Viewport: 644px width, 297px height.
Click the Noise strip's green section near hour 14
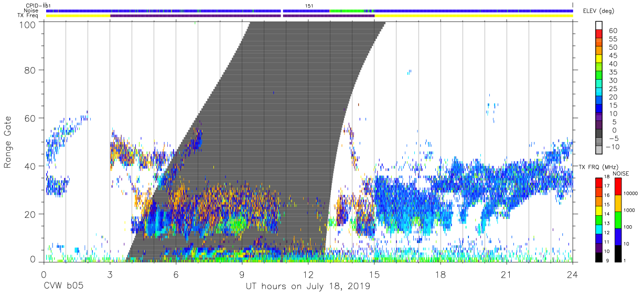tap(347, 10)
